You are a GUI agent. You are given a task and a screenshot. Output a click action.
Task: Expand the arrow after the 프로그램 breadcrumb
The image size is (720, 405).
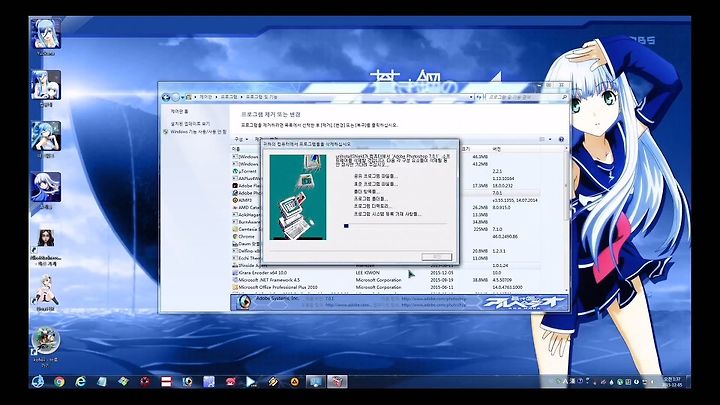(x=242, y=97)
